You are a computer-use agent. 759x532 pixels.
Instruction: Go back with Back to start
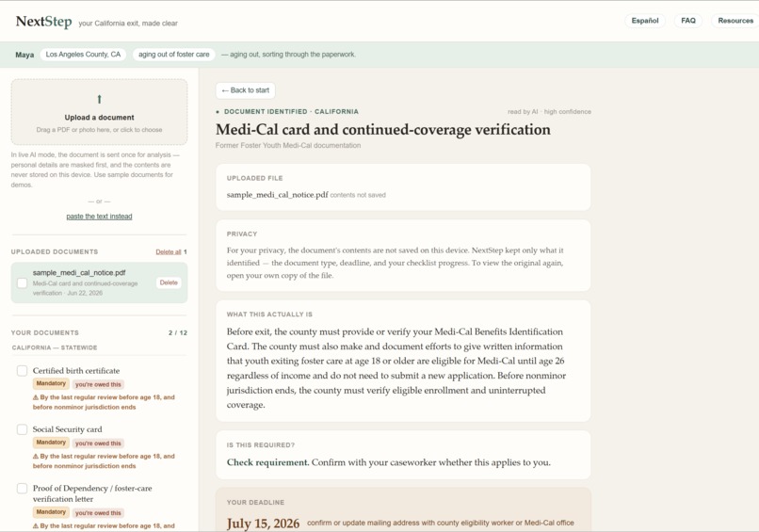pyautogui.click(x=246, y=90)
